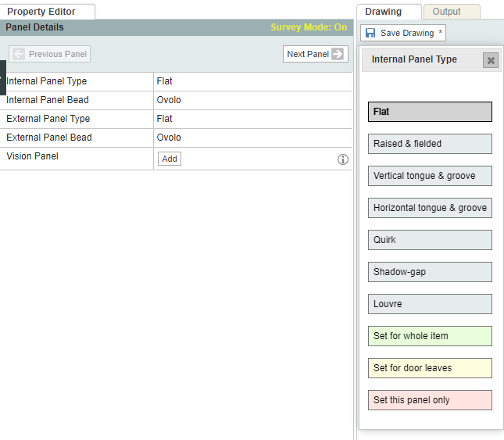This screenshot has width=504, height=440.
Task: Select Horizontal tongue & groove option
Action: click(x=430, y=208)
